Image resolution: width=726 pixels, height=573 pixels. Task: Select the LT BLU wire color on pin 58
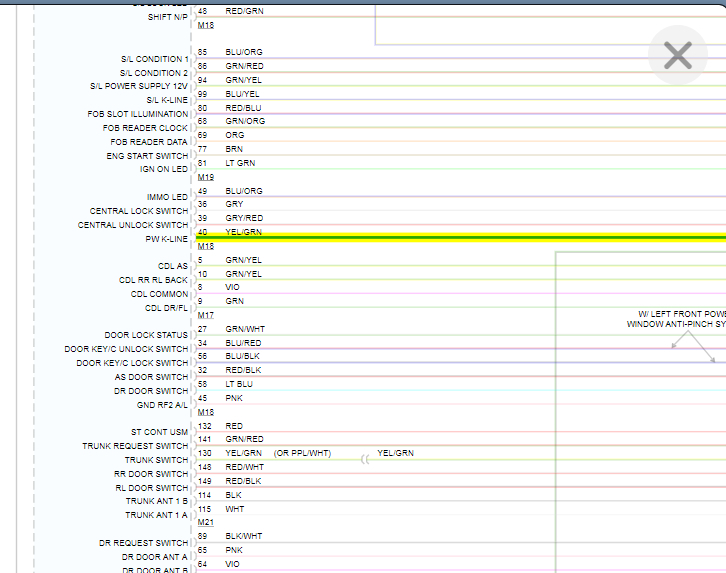coord(239,384)
